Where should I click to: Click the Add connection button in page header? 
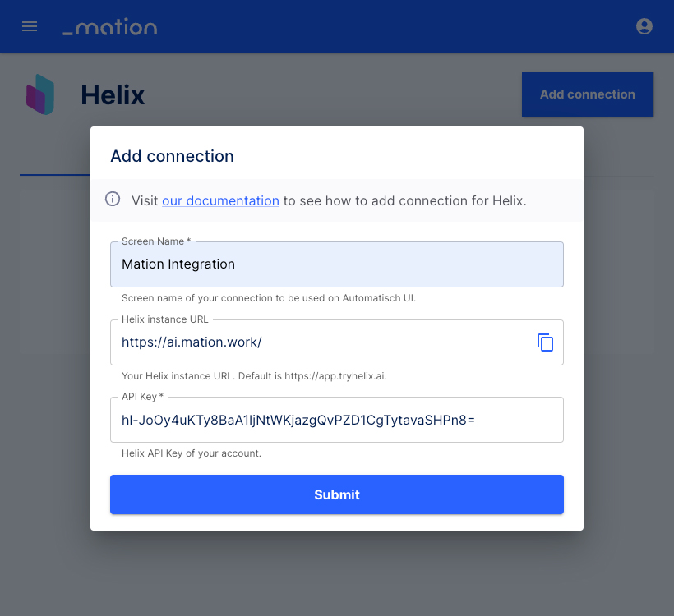[x=588, y=94]
